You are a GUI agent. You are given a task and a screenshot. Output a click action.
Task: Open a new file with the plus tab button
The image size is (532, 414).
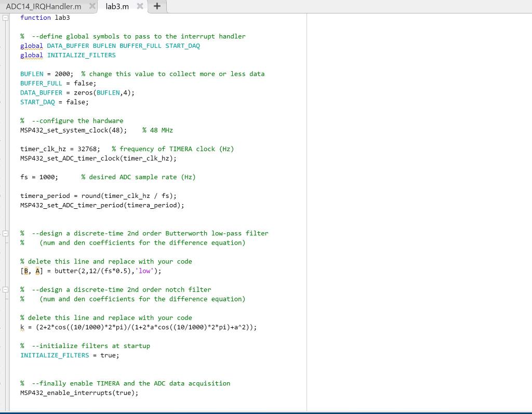click(x=157, y=7)
